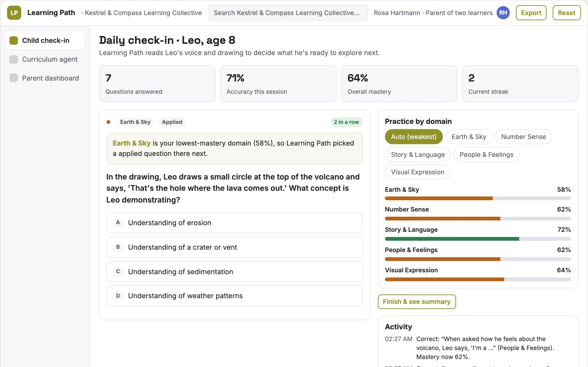Select the Story & Language practice chip
This screenshot has height=367, width=588.
[x=418, y=155]
